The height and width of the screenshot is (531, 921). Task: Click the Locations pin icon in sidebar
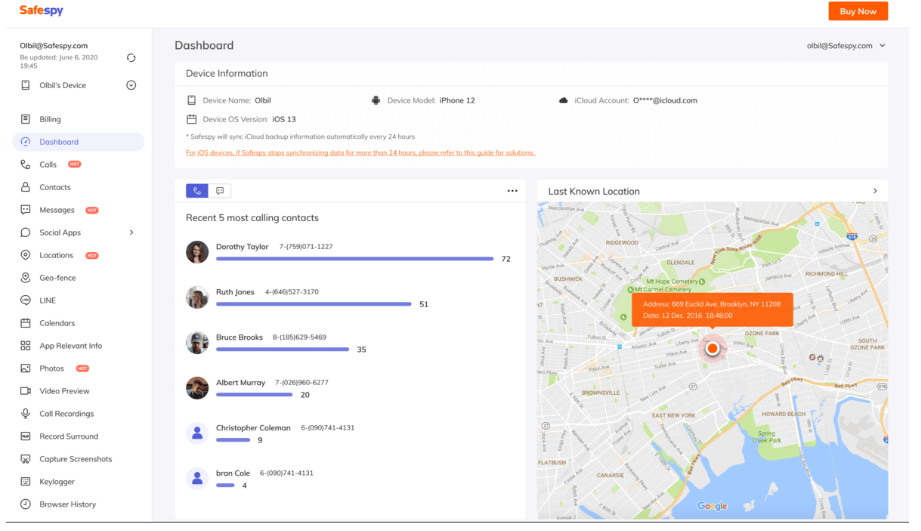(26, 255)
